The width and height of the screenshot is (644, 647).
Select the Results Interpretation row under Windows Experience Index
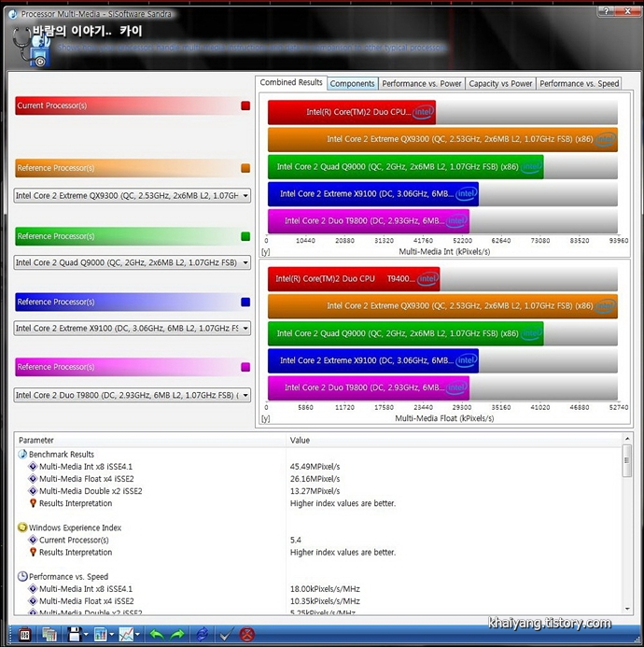point(317,552)
